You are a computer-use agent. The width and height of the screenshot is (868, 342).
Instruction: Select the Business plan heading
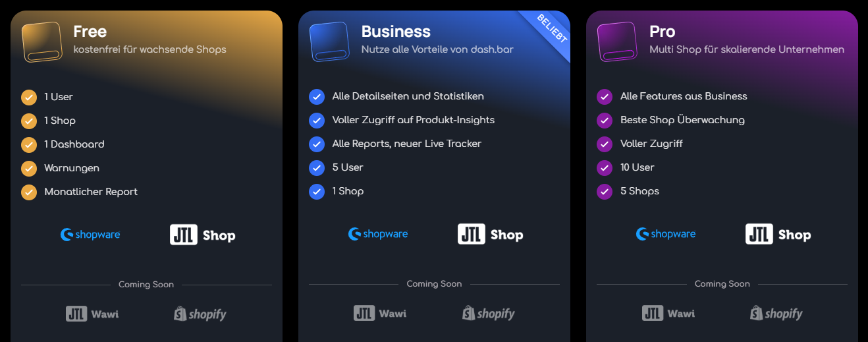pyautogui.click(x=396, y=31)
